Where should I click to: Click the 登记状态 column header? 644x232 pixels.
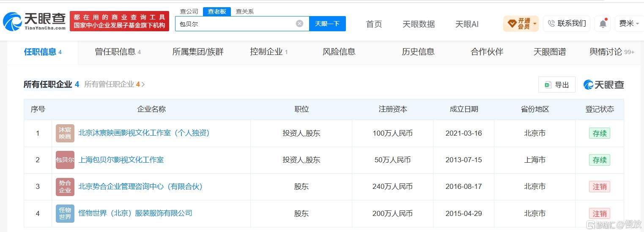coord(599,109)
